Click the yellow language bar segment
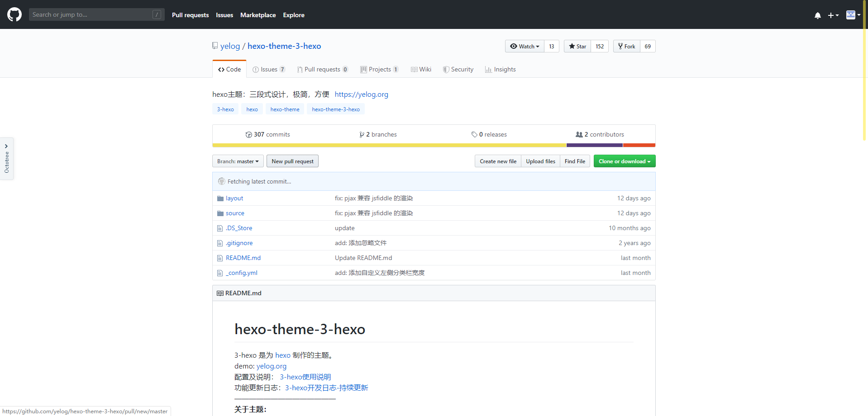Viewport: 868px width, 416px height. click(389, 145)
